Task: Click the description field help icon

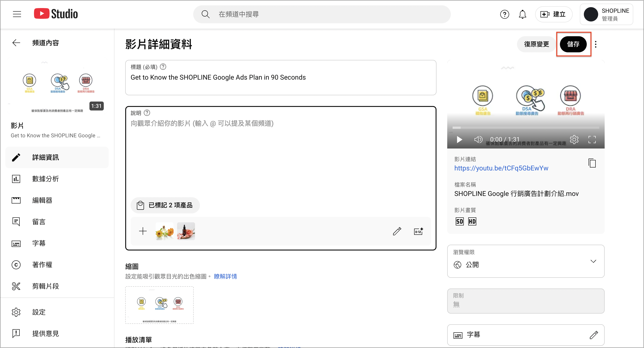Action: [147, 113]
